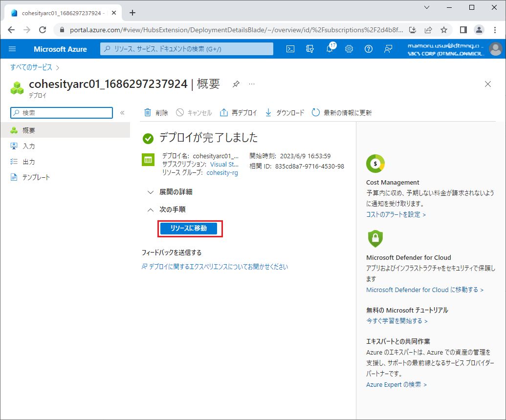Focus the Azure global search bar

187,49
